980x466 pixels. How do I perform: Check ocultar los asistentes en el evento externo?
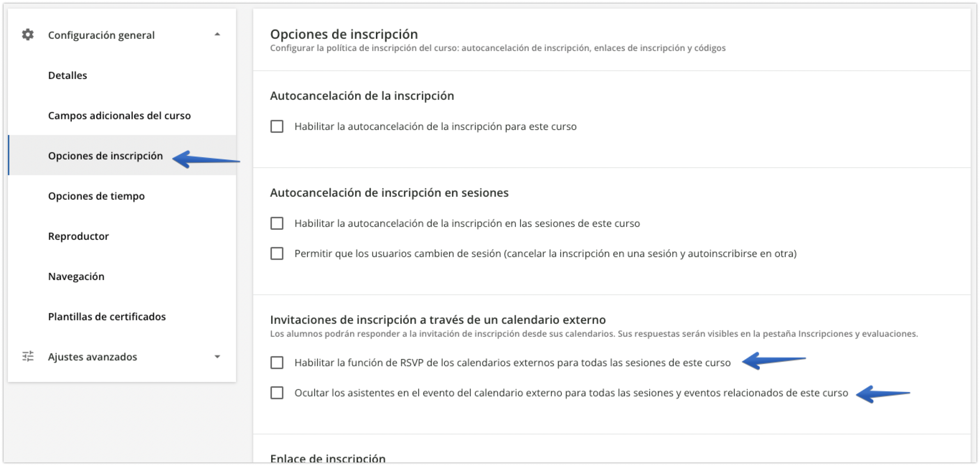277,393
